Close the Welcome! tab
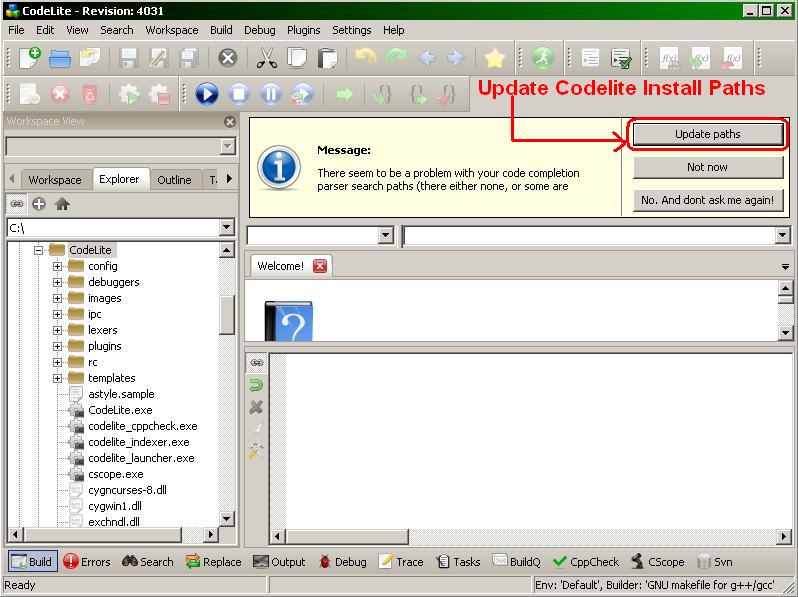Image resolution: width=798 pixels, height=597 pixels. coord(320,266)
